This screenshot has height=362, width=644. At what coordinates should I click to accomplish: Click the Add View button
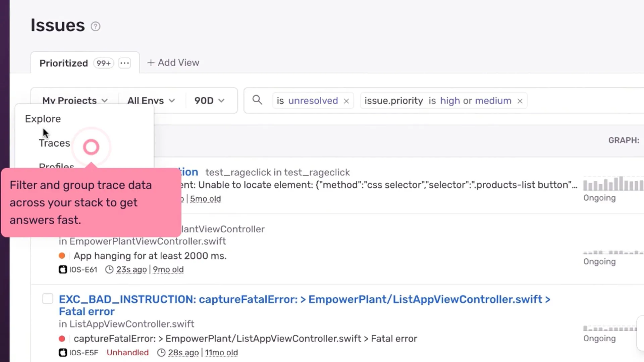coord(173,63)
